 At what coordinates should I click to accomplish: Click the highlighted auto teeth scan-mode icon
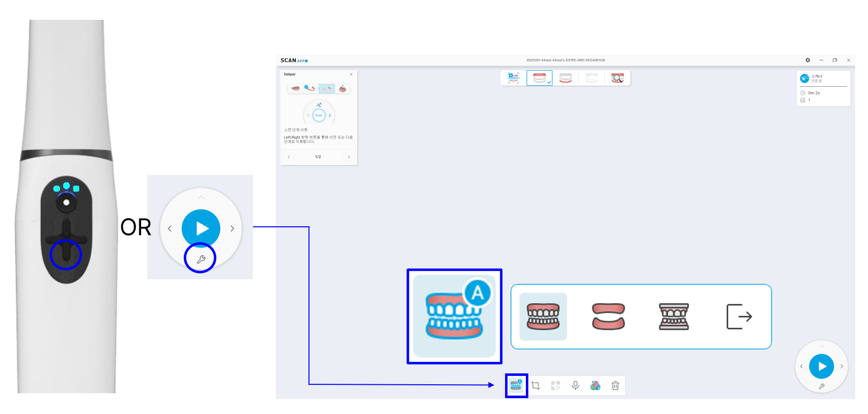coord(516,385)
